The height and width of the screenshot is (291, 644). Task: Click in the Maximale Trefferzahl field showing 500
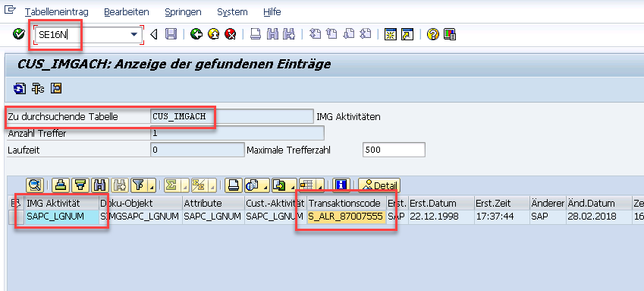394,150
